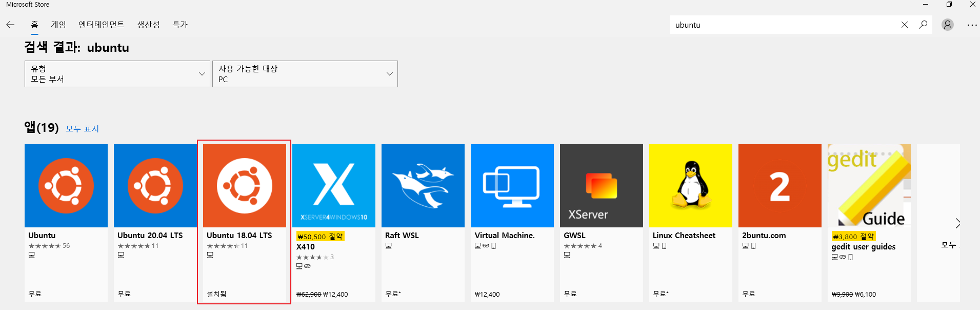Open the three-dot more menu
The image size is (980, 310).
[x=972, y=25]
